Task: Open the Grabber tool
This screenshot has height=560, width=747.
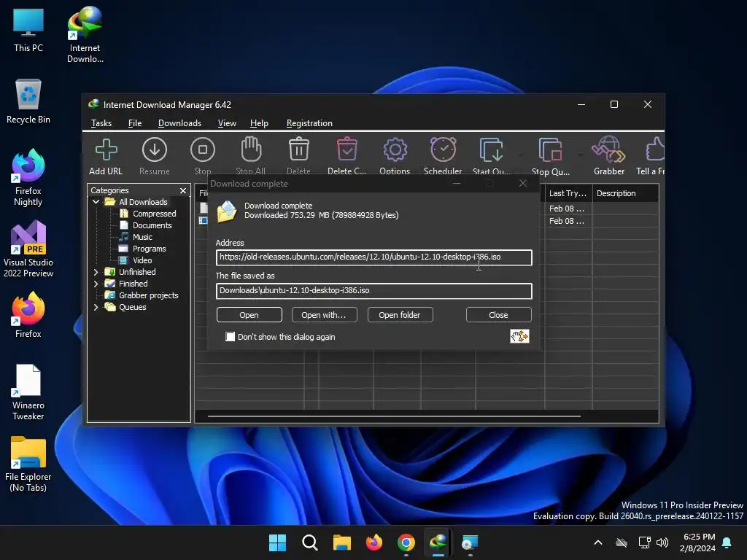Action: click(609, 149)
